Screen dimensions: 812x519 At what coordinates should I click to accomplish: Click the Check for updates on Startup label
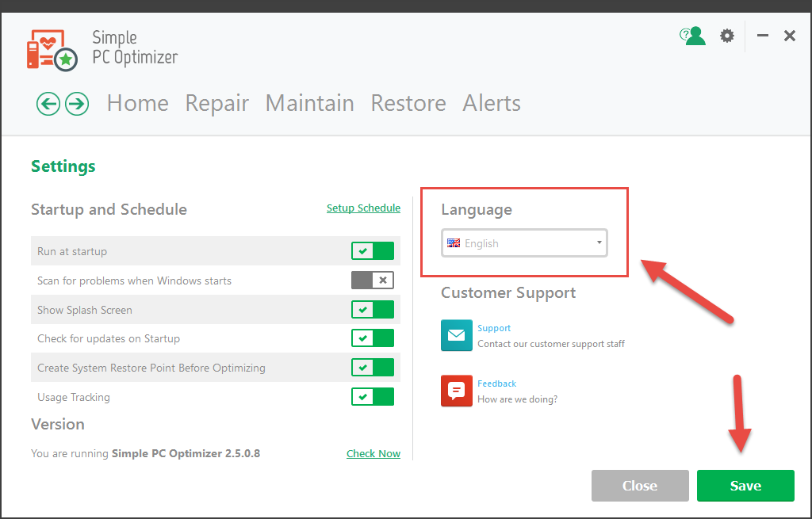pos(108,338)
